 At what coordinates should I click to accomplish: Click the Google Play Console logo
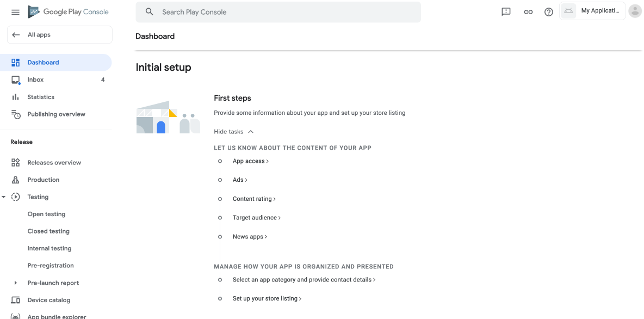click(x=68, y=12)
